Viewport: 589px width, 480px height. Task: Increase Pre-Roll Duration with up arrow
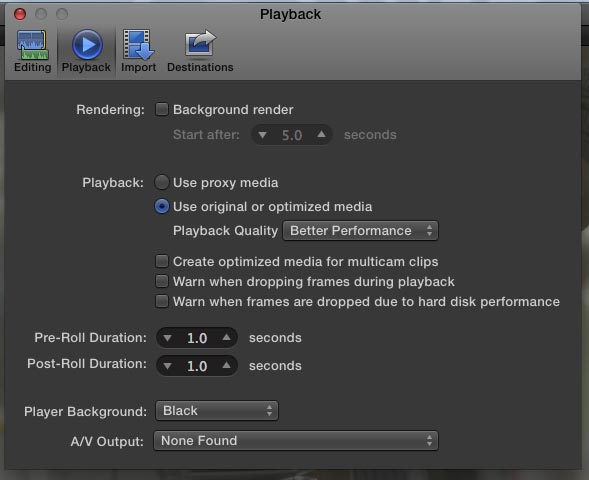click(x=226, y=337)
